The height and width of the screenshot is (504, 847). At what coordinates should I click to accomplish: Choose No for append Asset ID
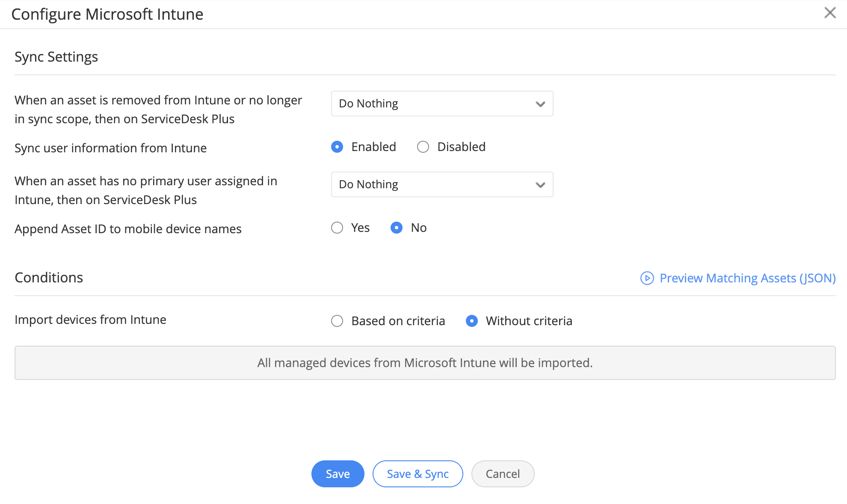pyautogui.click(x=397, y=228)
